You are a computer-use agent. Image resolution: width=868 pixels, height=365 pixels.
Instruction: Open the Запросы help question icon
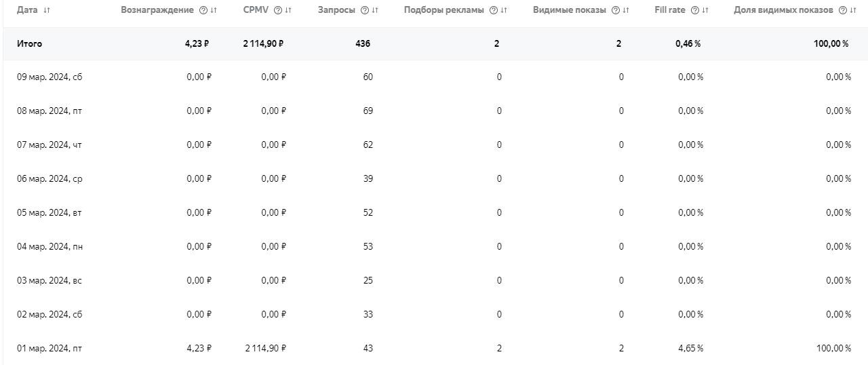[x=364, y=10]
